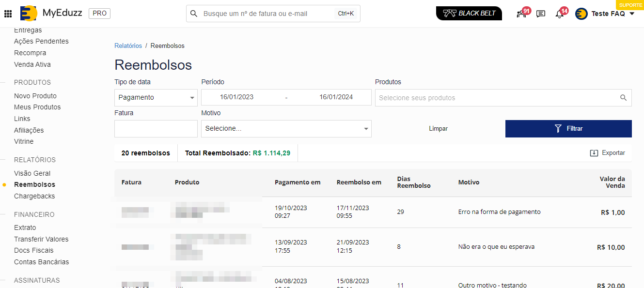This screenshot has height=288, width=644.
Task: Open the Black Belt badge
Action: (x=469, y=14)
